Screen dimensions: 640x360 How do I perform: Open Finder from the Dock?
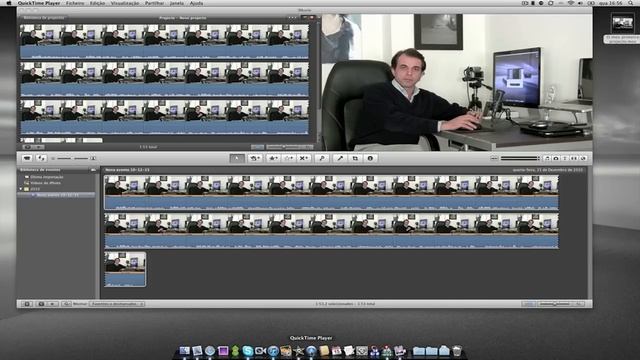click(x=184, y=351)
